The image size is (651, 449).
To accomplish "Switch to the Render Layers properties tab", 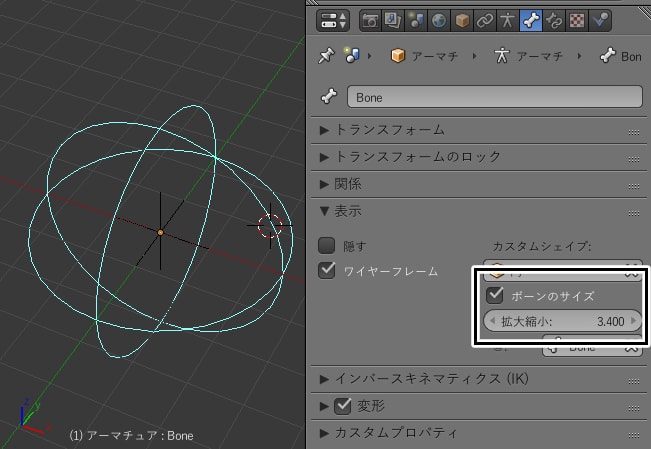I will [393, 20].
